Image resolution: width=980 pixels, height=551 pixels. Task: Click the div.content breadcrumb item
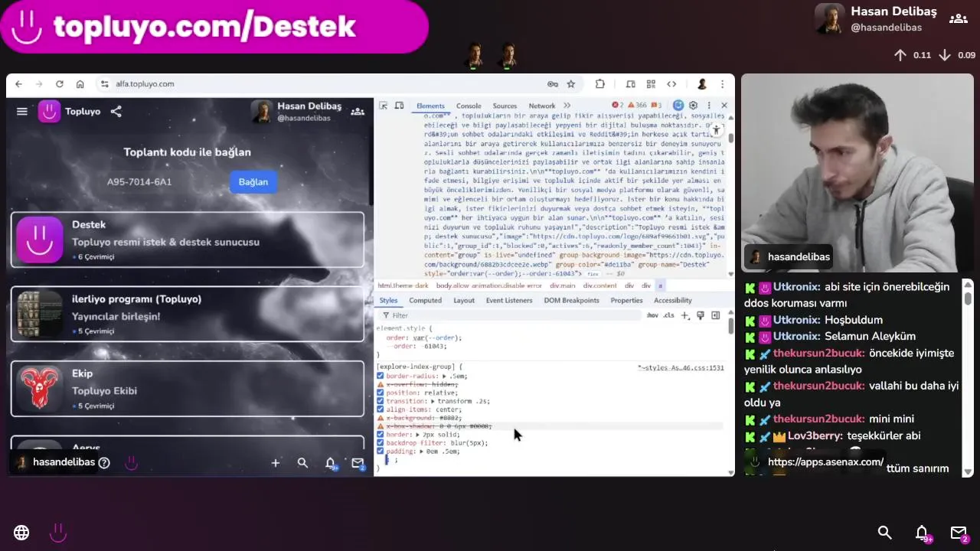point(599,285)
